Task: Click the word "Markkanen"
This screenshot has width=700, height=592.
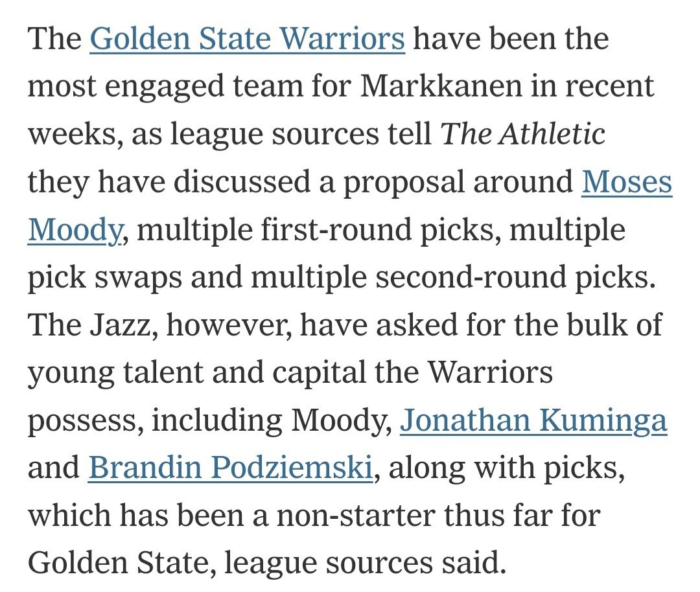Action: click(x=441, y=86)
